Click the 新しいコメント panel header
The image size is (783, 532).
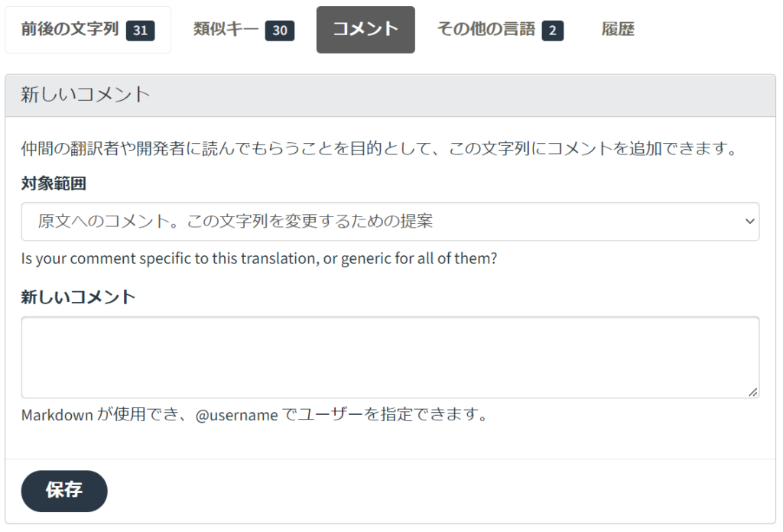pos(390,96)
